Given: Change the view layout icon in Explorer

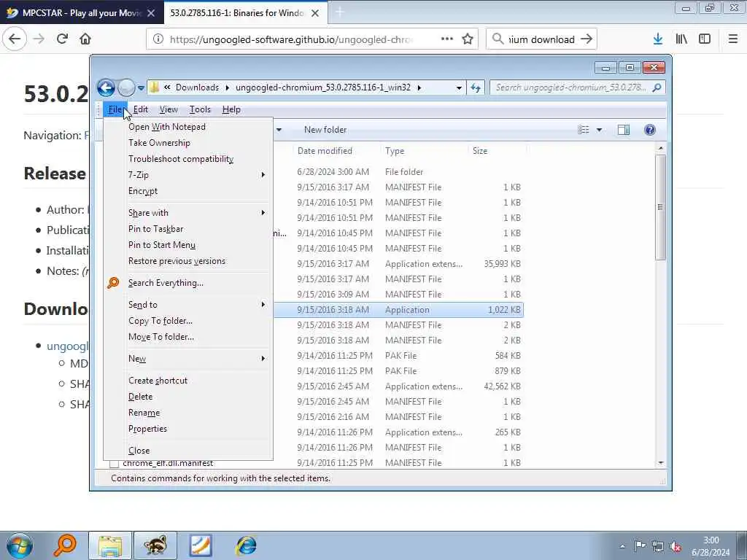Looking at the screenshot, I should (x=583, y=130).
